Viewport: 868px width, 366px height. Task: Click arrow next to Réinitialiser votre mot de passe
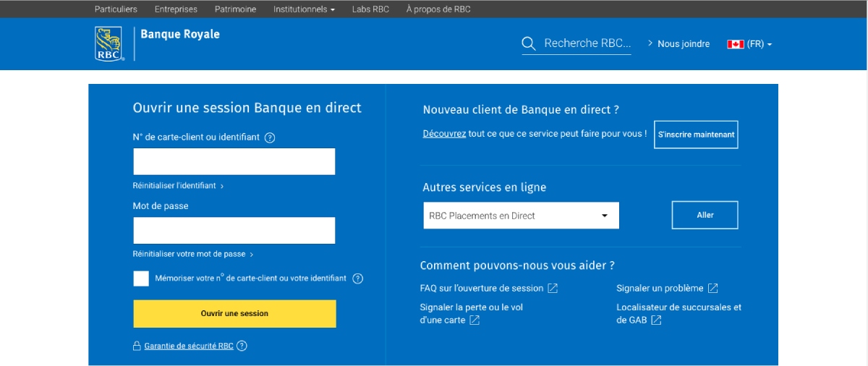click(252, 255)
